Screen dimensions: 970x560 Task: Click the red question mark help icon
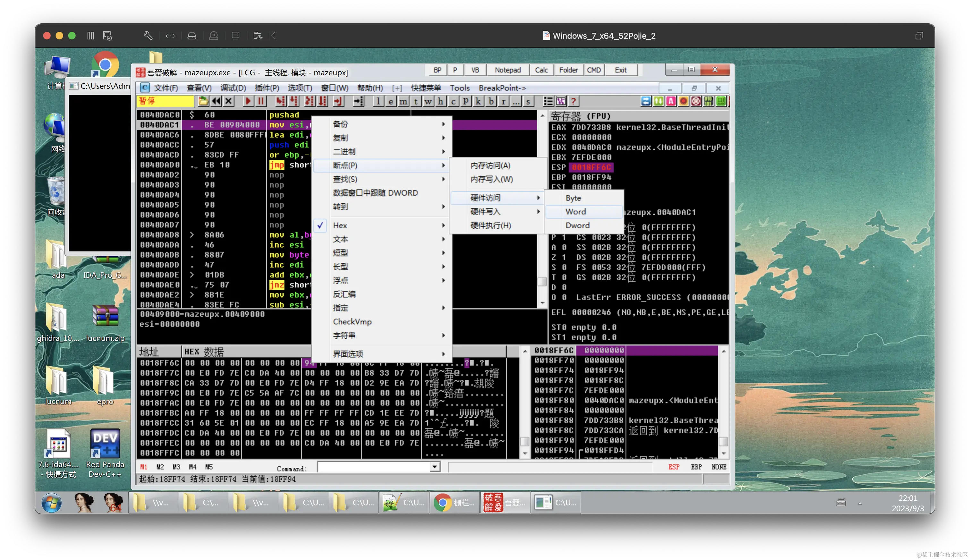(x=573, y=101)
